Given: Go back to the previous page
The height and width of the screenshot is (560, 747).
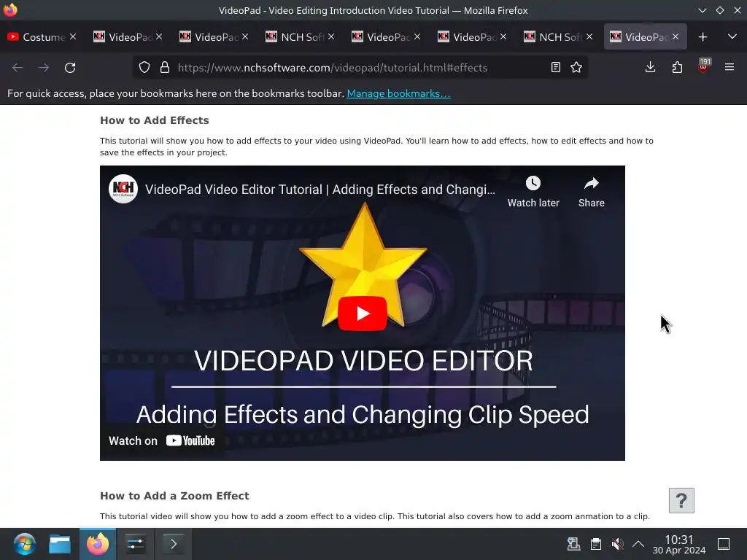Looking at the screenshot, I should 18,68.
